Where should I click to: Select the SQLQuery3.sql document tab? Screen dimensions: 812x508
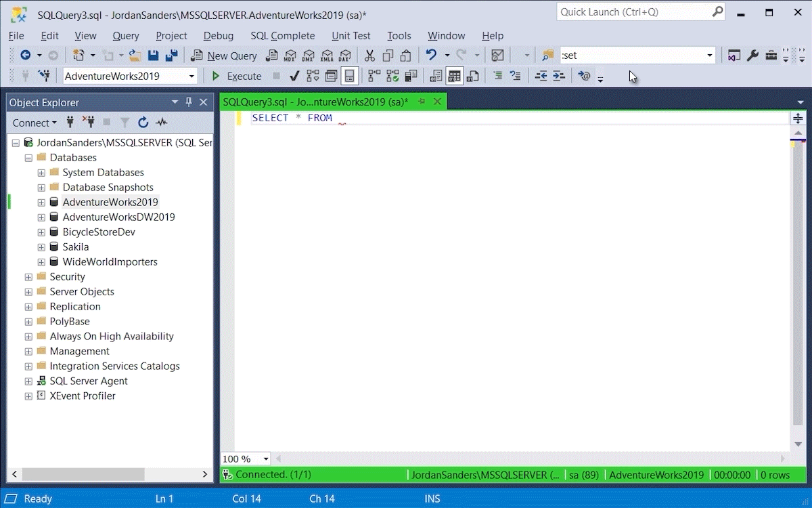click(315, 102)
